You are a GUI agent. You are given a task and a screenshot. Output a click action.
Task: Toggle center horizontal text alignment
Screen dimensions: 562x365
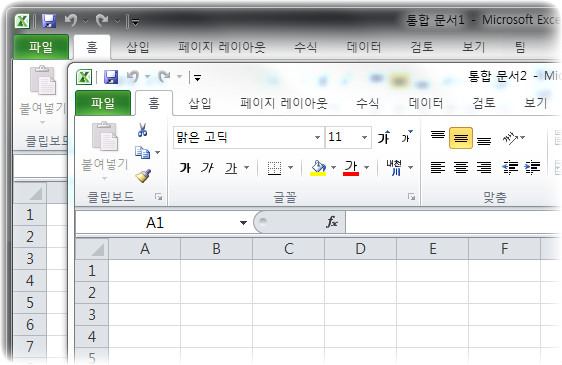point(461,167)
